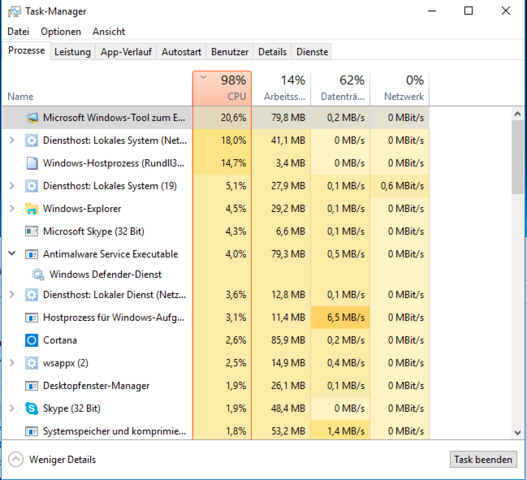Click the blue Skype (32 Bit) logo icon
Viewport: 527px width, 480px height.
tap(32, 408)
